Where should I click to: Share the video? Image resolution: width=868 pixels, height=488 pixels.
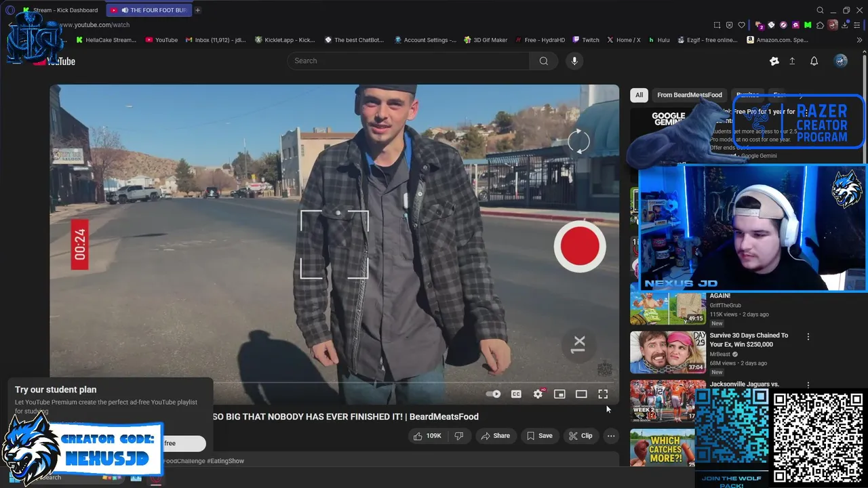click(495, 436)
